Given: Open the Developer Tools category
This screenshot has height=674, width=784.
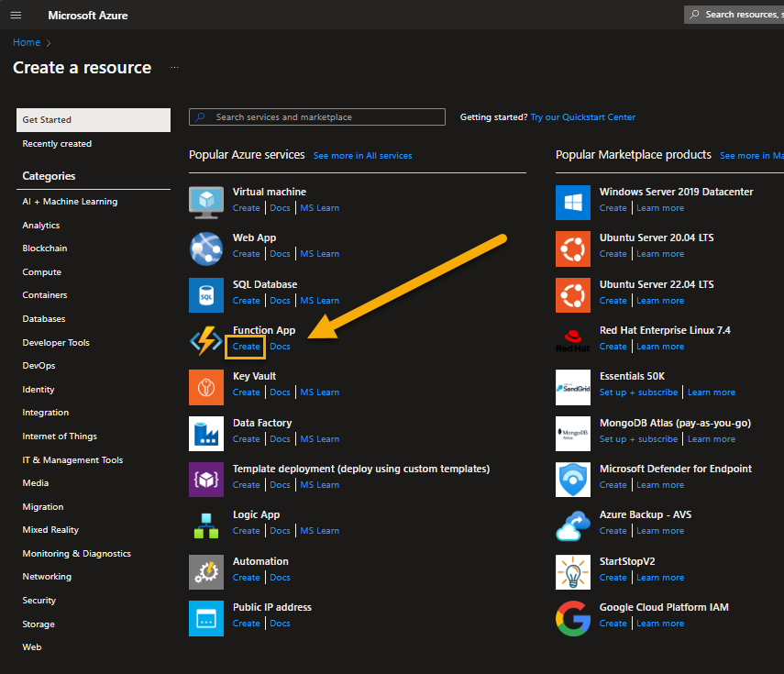Looking at the screenshot, I should [56, 342].
